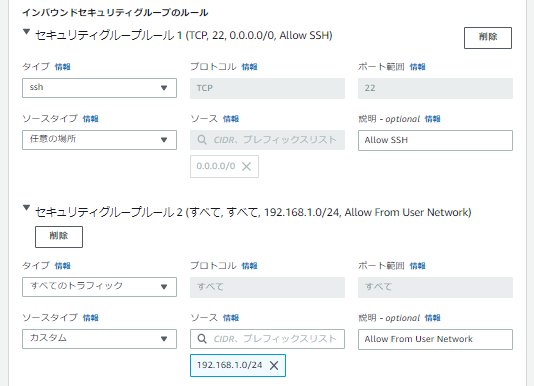Open 情報 link next to rule 1 プロトコル
Viewport: 534px width, 386px height.
click(x=249, y=67)
